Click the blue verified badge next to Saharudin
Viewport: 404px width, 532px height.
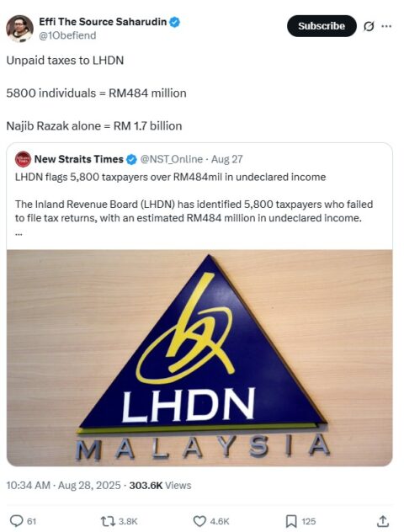(x=175, y=22)
